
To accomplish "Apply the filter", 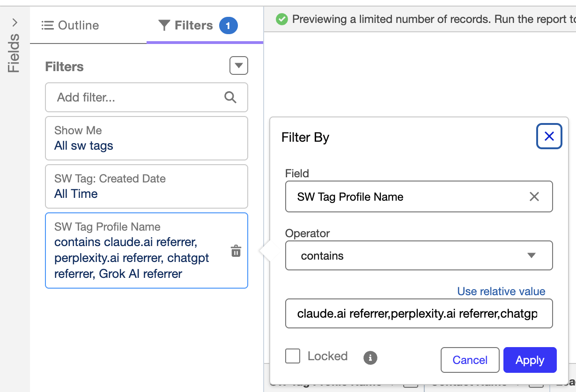I will [x=530, y=360].
